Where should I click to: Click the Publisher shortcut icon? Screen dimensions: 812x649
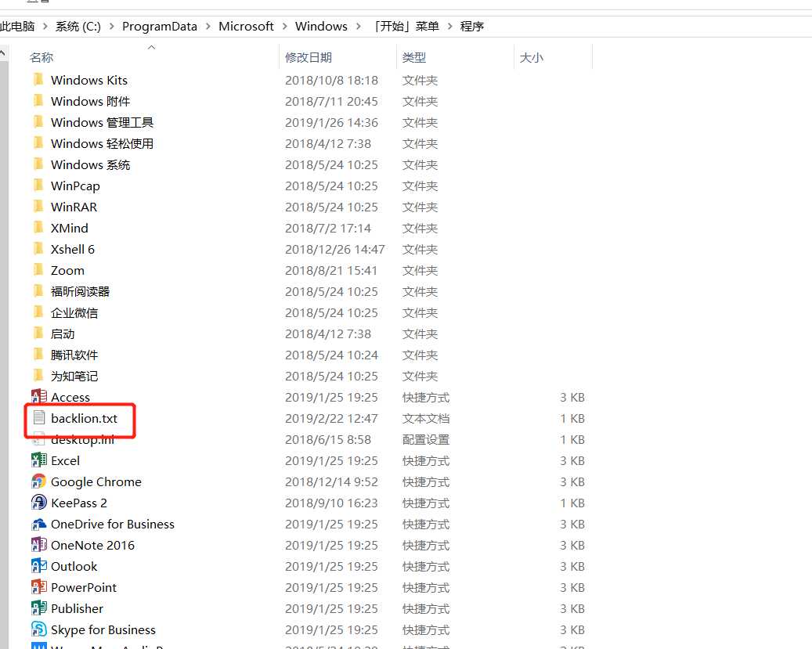pyautogui.click(x=39, y=608)
